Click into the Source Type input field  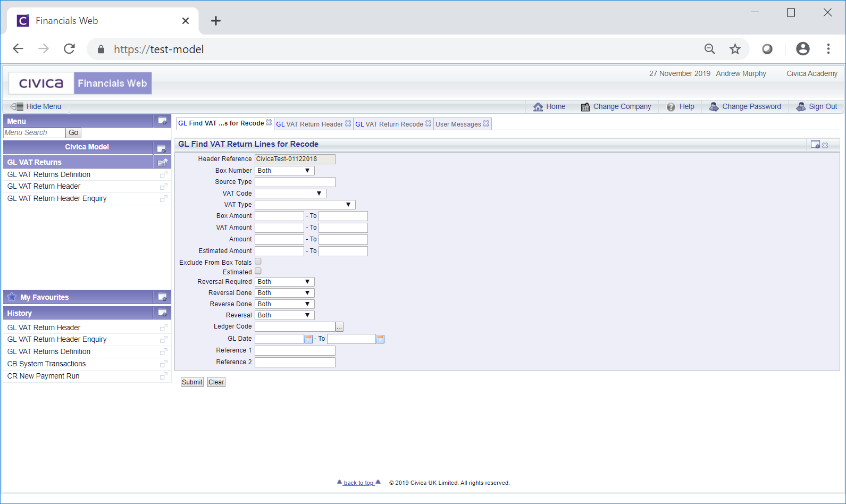tap(295, 182)
